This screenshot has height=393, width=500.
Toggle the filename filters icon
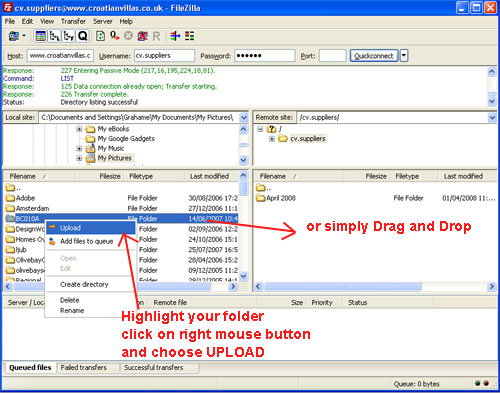(x=175, y=36)
